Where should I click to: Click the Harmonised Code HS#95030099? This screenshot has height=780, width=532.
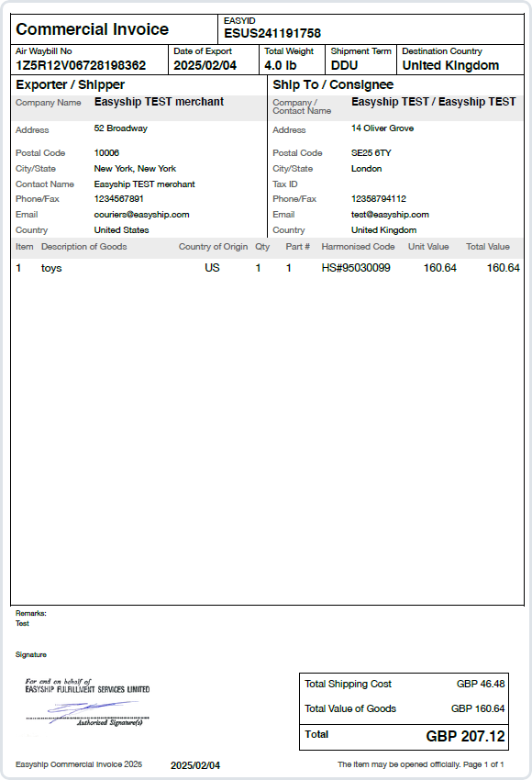pos(356,268)
